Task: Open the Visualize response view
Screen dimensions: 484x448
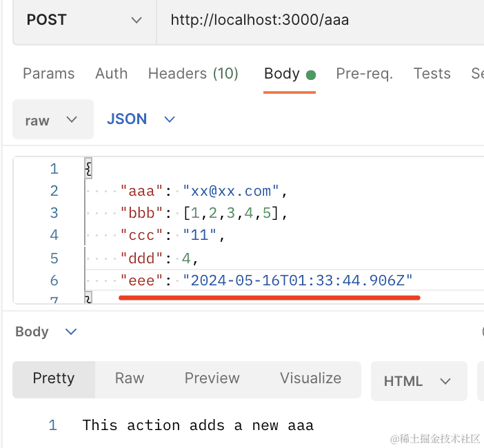Action: (x=310, y=378)
